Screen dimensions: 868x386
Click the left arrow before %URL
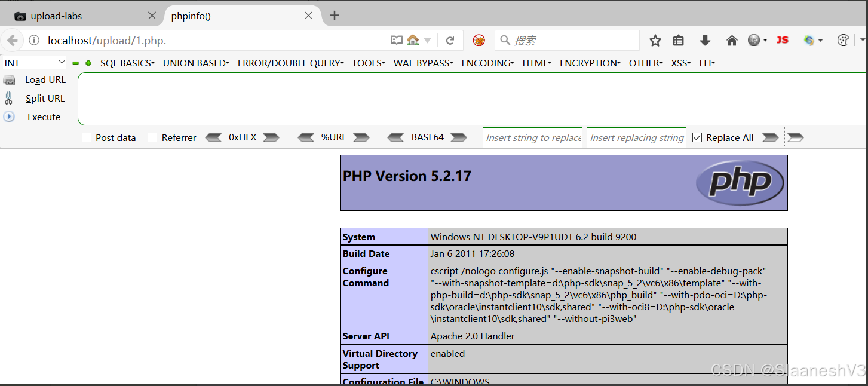(306, 137)
